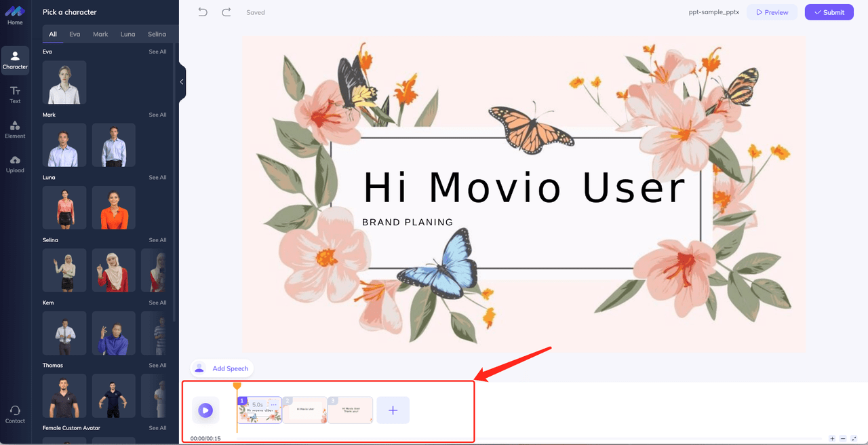Screen dimensions: 868x445
Task: Click See All for Eva
Action: (157, 52)
